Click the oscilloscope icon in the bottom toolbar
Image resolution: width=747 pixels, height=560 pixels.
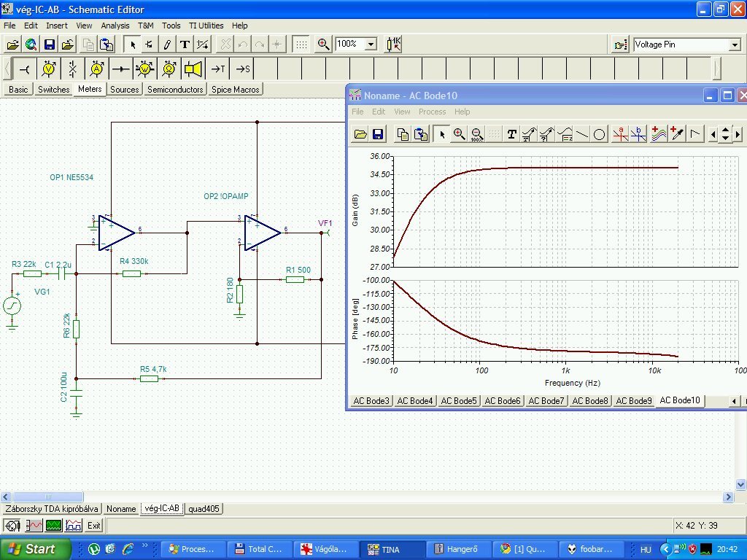(x=54, y=526)
